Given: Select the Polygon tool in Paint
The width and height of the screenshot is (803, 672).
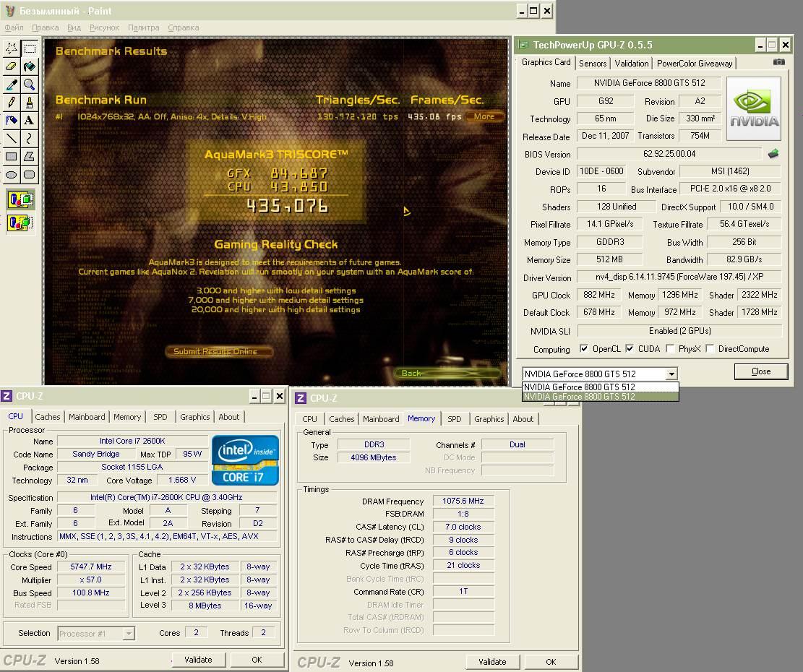Looking at the screenshot, I should click(30, 156).
